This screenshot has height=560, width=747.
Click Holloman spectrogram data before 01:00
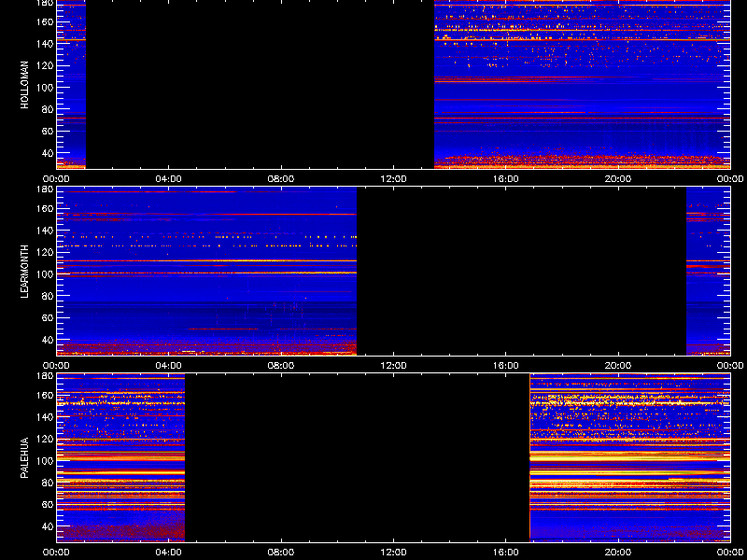71,84
